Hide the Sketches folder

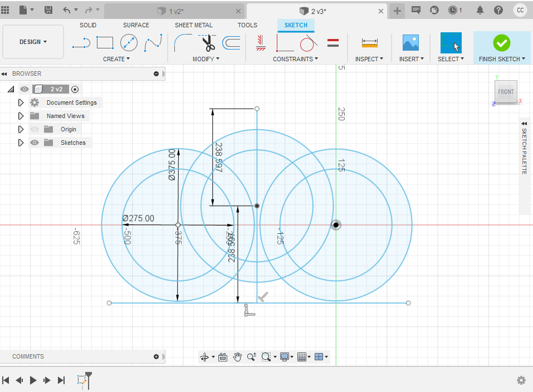pos(35,143)
